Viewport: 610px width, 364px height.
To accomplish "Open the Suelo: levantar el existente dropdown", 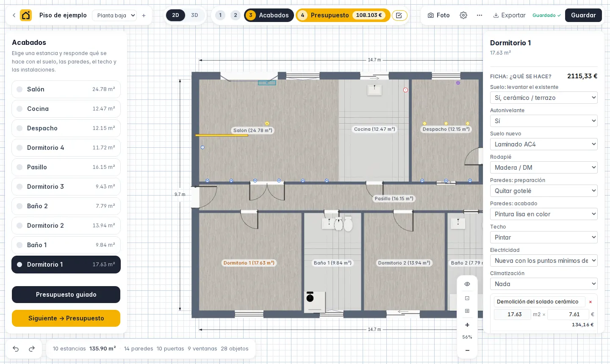I will [544, 98].
